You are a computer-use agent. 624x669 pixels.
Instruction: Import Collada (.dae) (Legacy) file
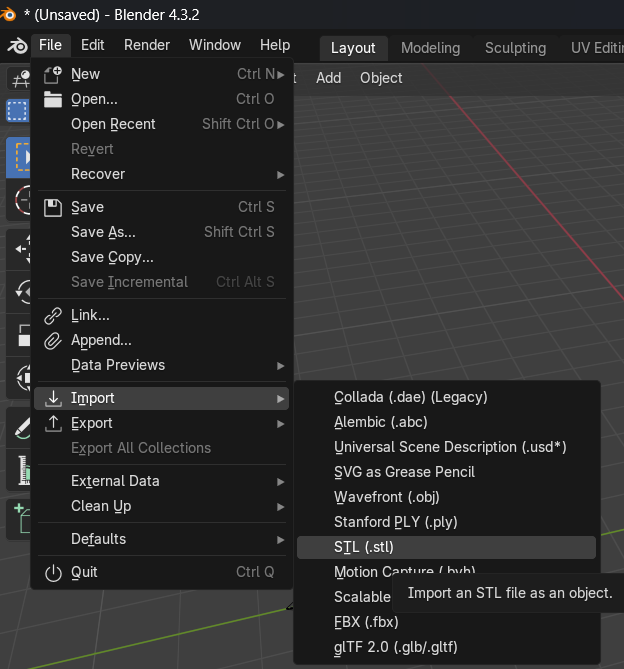coord(447,397)
